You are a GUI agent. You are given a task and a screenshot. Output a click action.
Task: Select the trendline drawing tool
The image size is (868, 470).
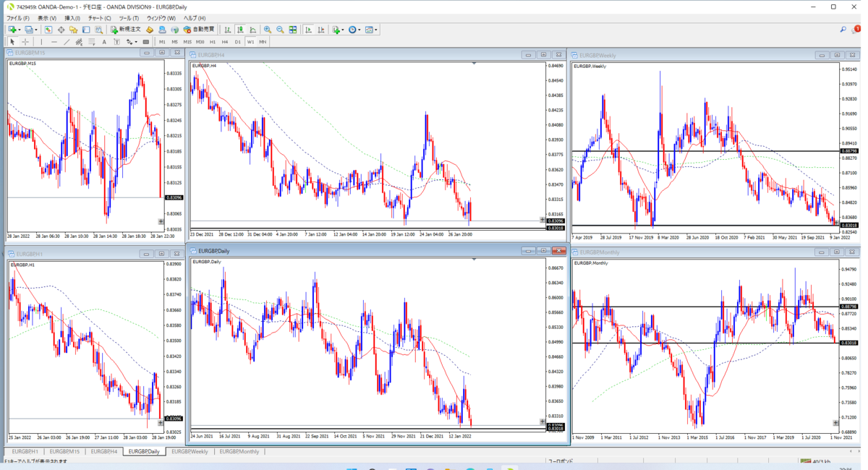coord(67,42)
